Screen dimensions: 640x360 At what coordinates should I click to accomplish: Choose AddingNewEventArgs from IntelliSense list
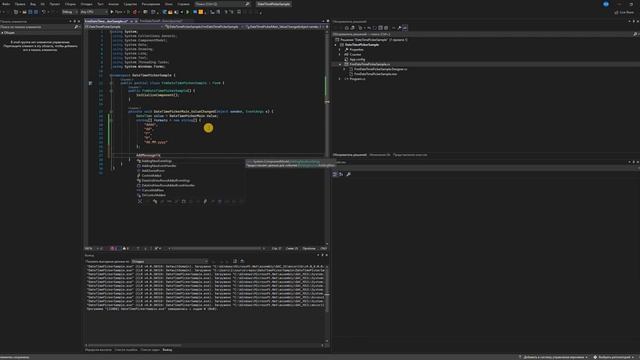pos(156,161)
